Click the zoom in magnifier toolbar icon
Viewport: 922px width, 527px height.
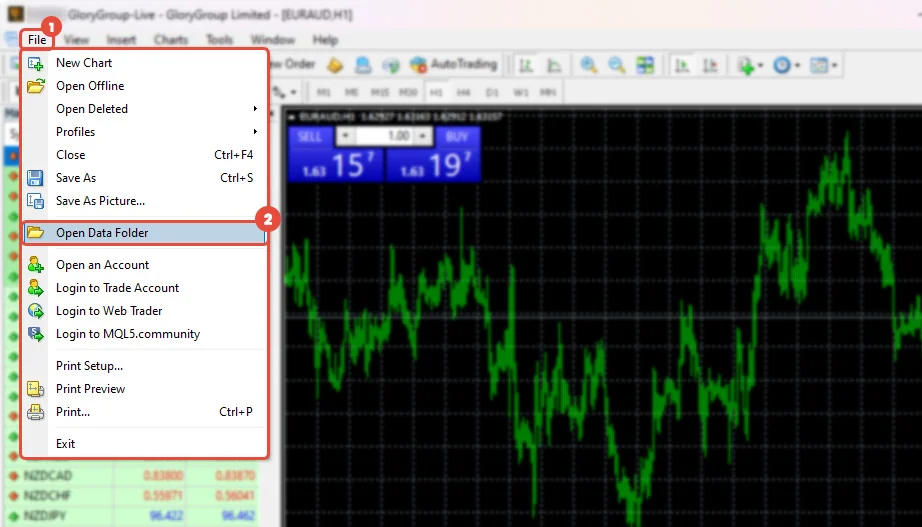coord(589,65)
